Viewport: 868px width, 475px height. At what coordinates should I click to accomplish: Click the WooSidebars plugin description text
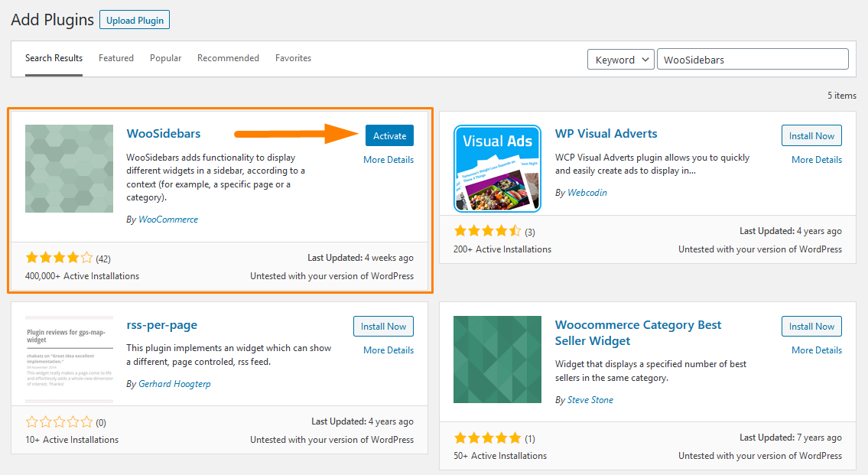pos(216,177)
